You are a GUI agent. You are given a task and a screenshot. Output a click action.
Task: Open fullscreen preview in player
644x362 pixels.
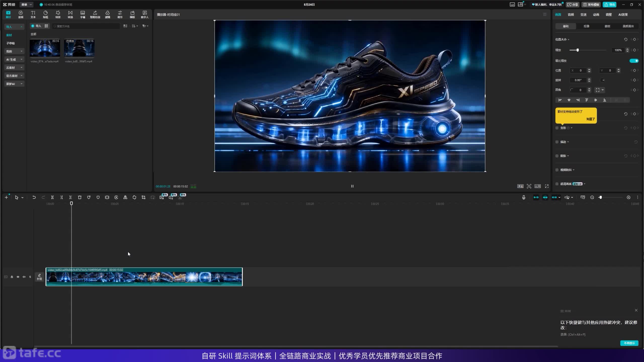click(x=547, y=186)
